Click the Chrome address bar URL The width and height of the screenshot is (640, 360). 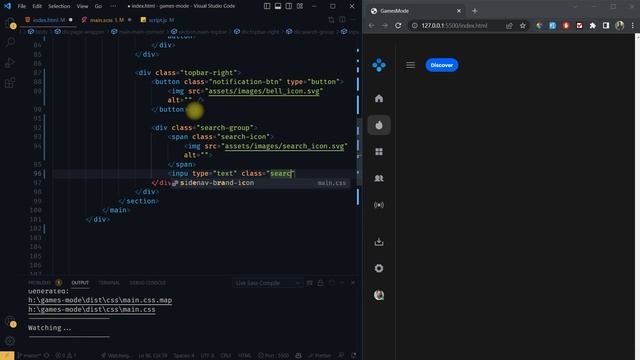pyautogui.click(x=454, y=25)
